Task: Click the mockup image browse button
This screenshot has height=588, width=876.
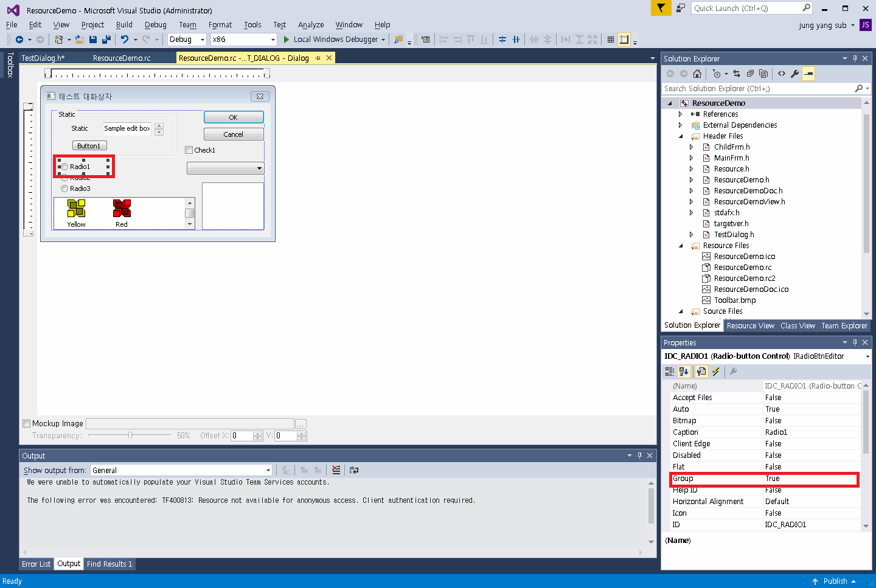Action: click(x=301, y=424)
